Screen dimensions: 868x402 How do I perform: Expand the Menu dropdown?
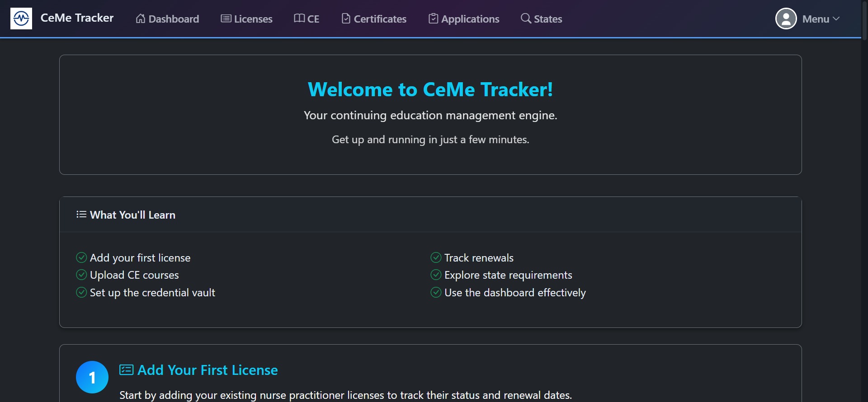[821, 19]
